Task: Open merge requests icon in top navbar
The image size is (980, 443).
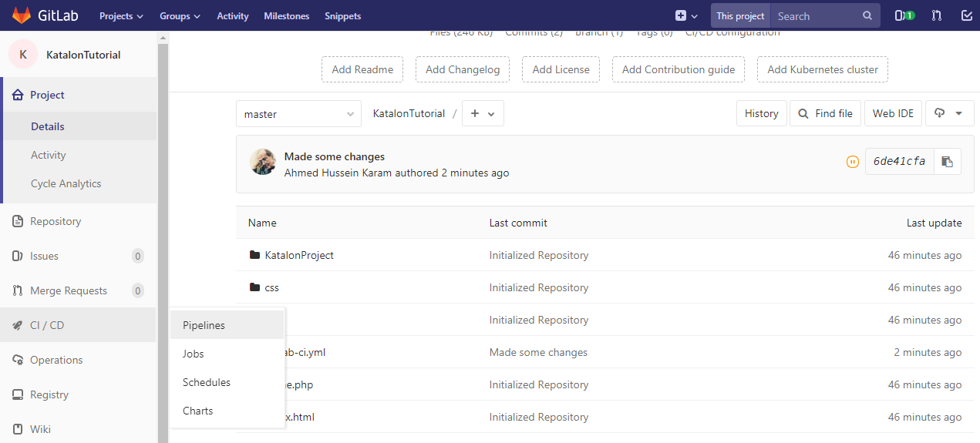Action: point(936,15)
